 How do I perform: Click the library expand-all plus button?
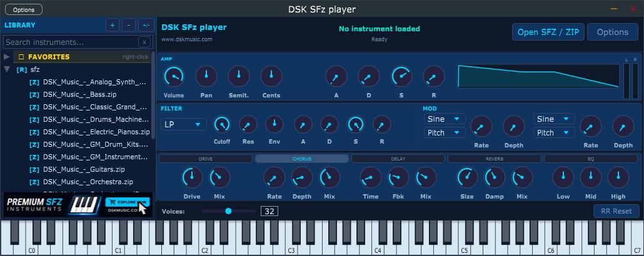point(112,25)
